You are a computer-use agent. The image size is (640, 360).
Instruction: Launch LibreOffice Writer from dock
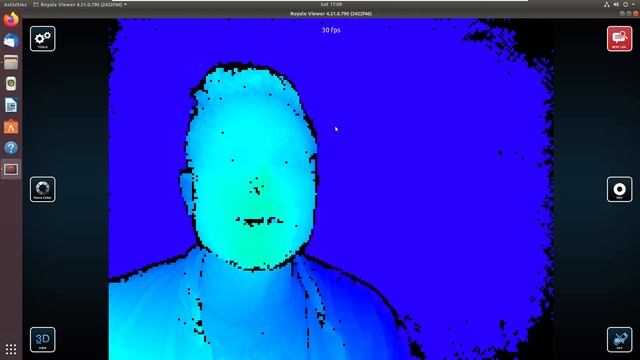11,105
